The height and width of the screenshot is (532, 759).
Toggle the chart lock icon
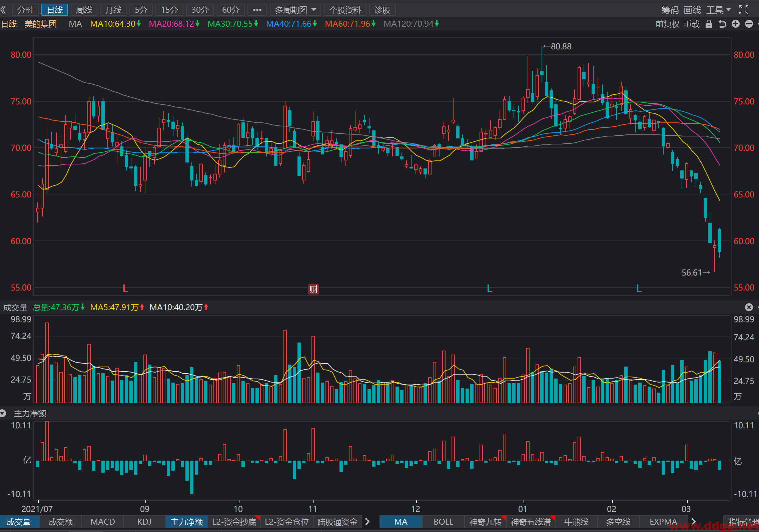(709, 24)
